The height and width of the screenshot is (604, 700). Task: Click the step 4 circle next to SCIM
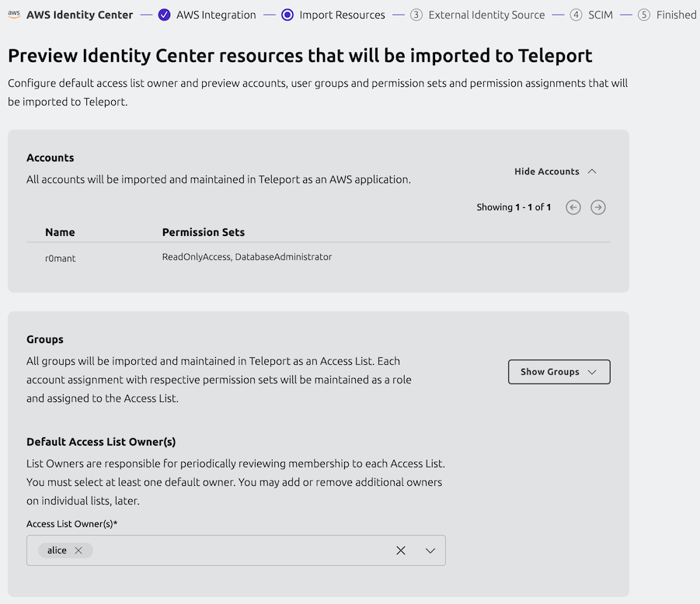[x=576, y=14]
